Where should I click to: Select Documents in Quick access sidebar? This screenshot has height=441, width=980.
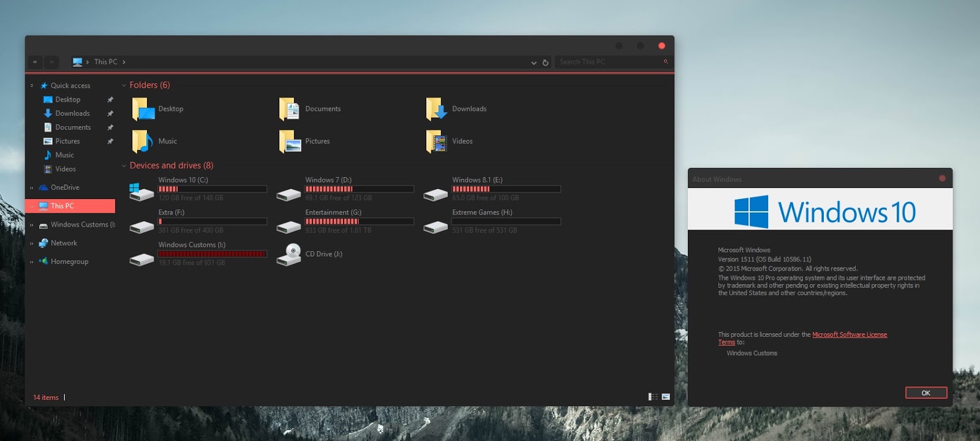73,127
